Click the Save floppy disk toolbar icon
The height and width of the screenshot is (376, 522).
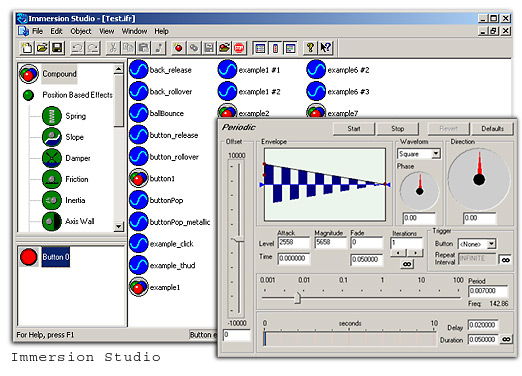(57, 48)
